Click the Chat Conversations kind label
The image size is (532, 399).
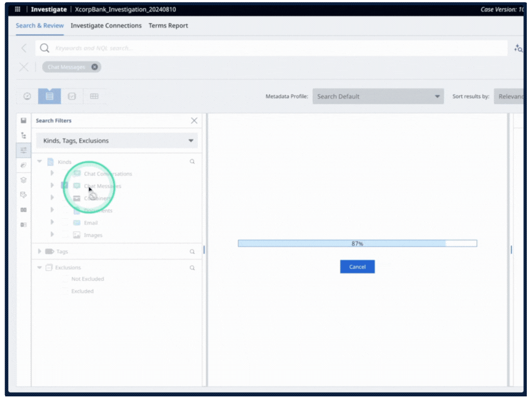click(108, 174)
